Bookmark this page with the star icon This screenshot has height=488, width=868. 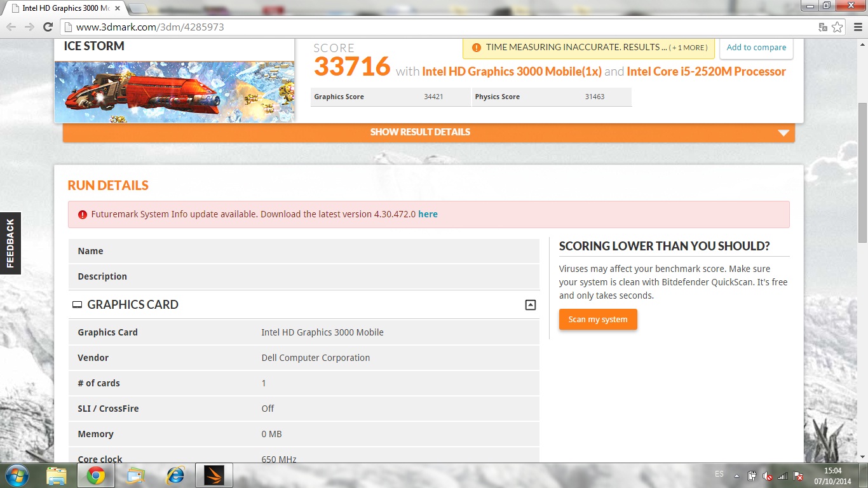point(837,27)
